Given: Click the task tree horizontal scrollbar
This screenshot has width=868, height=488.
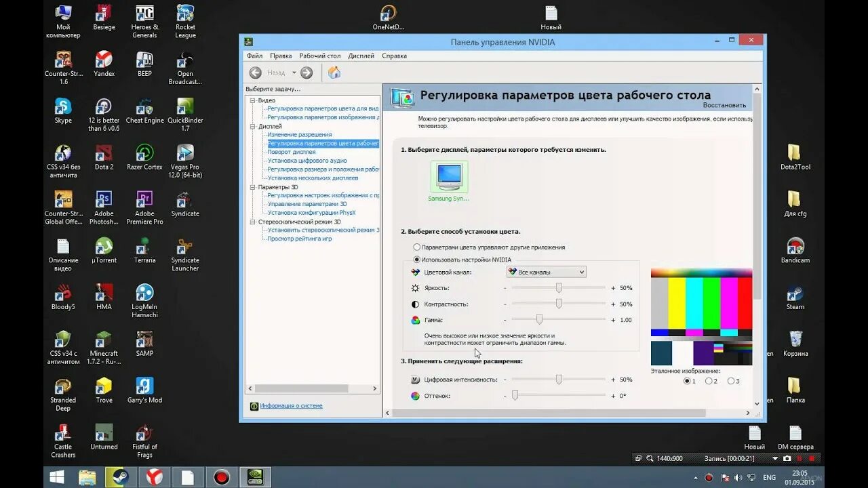Looking at the screenshot, I should (312, 388).
